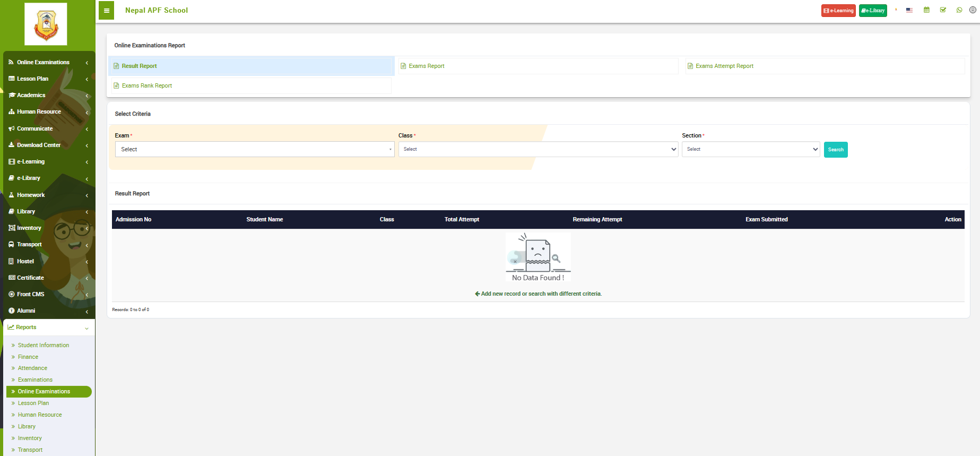Click the green e-Library header button
The width and height of the screenshot is (980, 456).
tap(873, 11)
